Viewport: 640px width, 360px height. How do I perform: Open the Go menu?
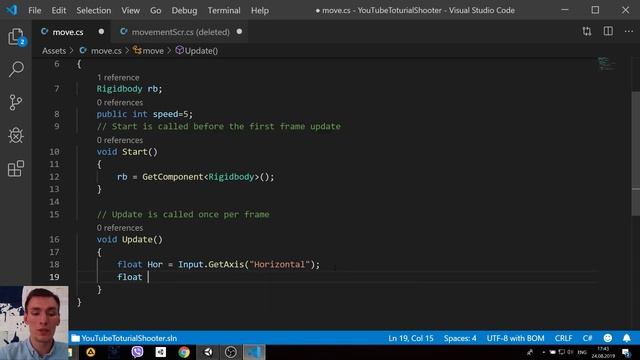click(156, 10)
